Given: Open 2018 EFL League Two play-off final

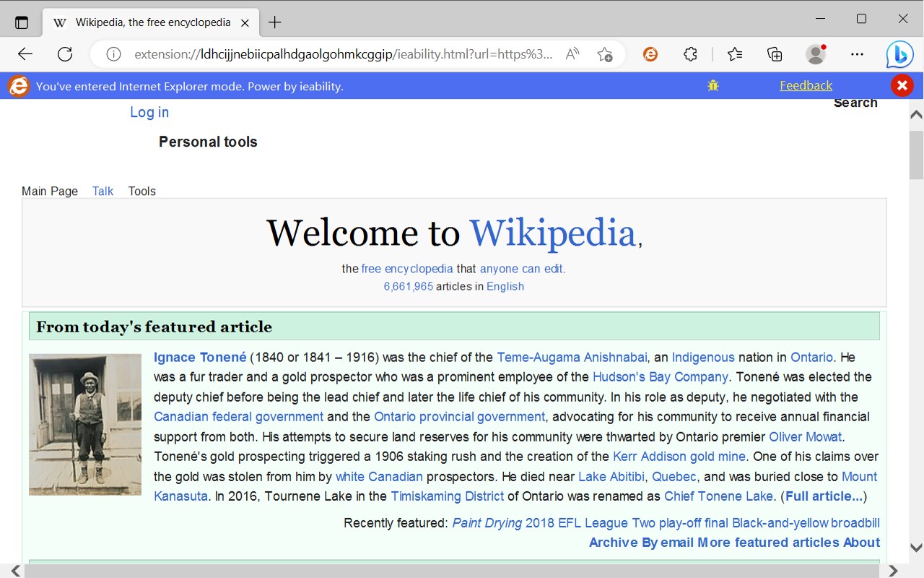Looking at the screenshot, I should [627, 523].
